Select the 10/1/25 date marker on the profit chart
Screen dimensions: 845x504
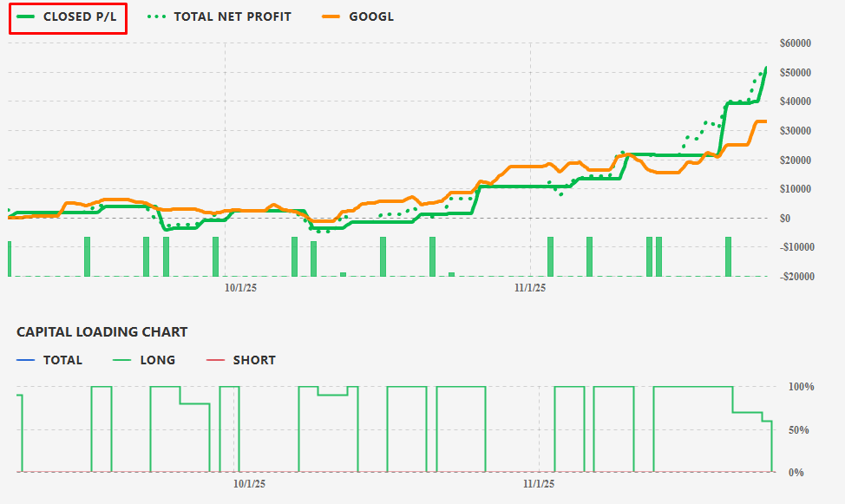coord(240,287)
